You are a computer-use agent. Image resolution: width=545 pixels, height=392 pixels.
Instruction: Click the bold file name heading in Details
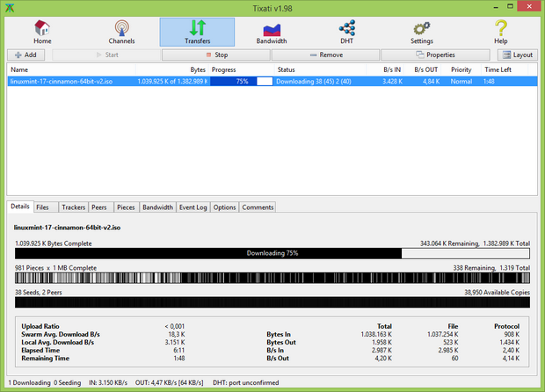[x=67, y=228]
